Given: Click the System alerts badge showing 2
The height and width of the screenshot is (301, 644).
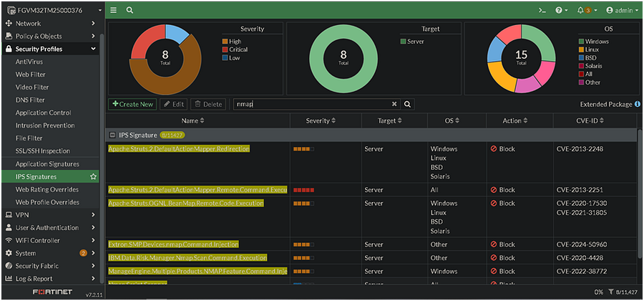Looking at the screenshot, I should [83, 253].
